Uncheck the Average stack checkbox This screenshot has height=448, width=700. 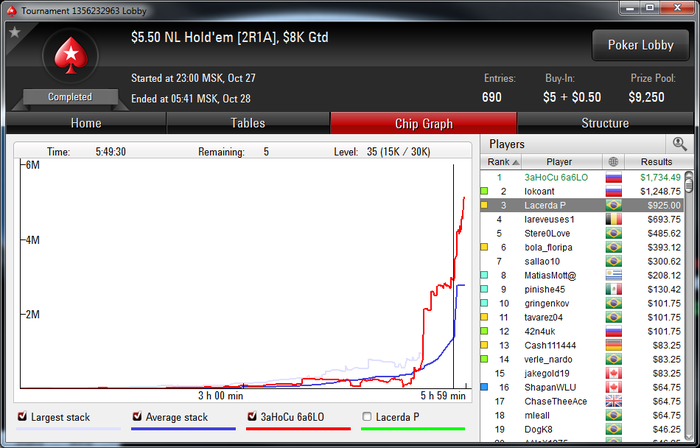click(x=137, y=417)
